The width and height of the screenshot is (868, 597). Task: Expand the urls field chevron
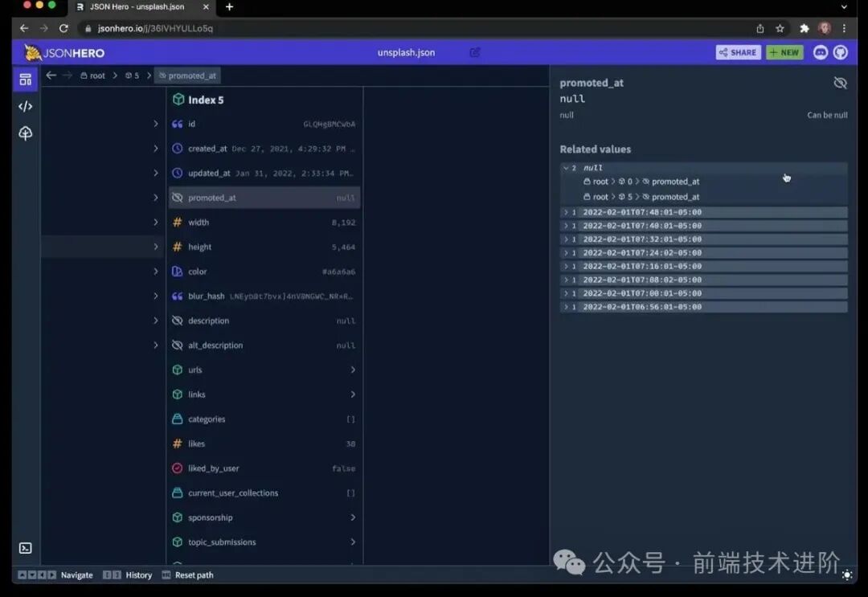[x=352, y=370]
